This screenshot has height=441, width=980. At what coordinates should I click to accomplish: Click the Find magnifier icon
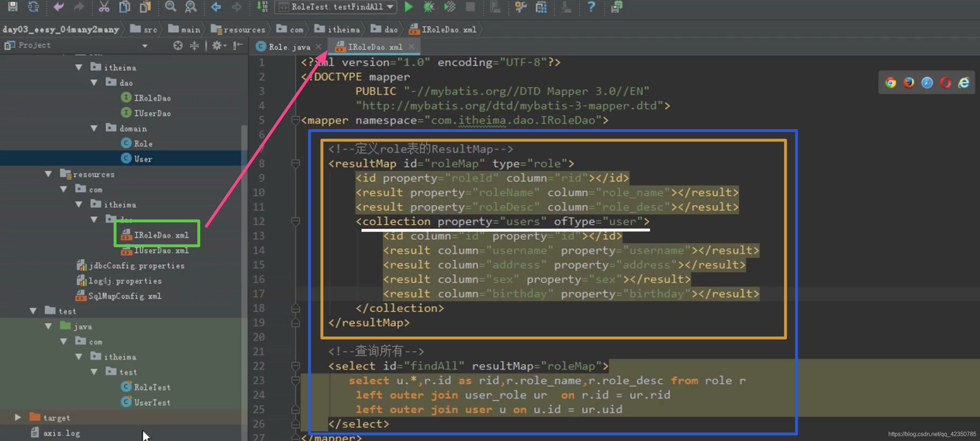coord(171,6)
